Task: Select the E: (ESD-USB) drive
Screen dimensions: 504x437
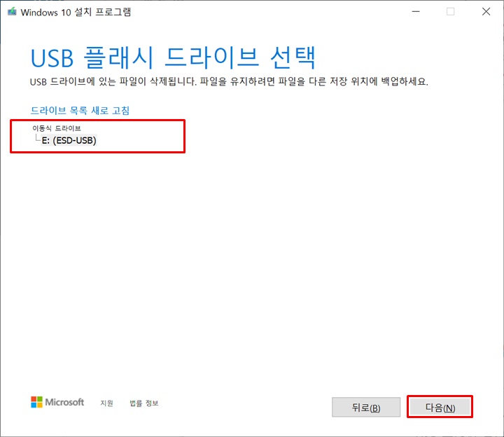Action: 69,141
